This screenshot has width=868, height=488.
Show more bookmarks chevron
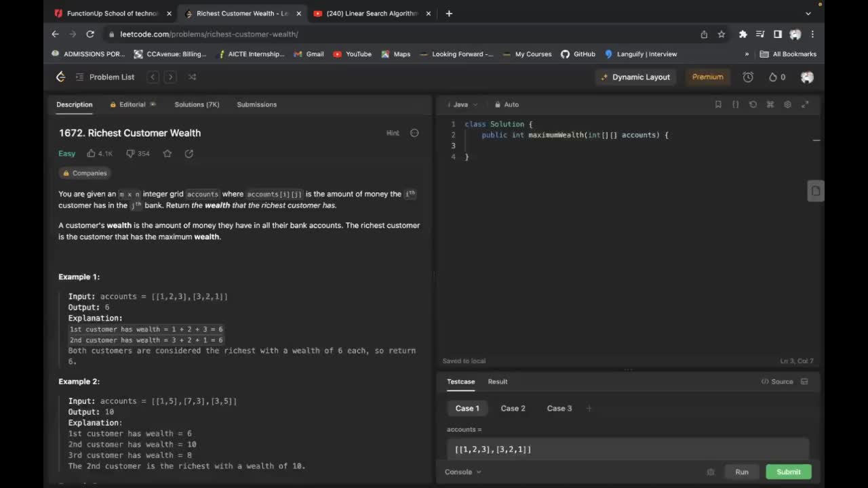pos(747,54)
